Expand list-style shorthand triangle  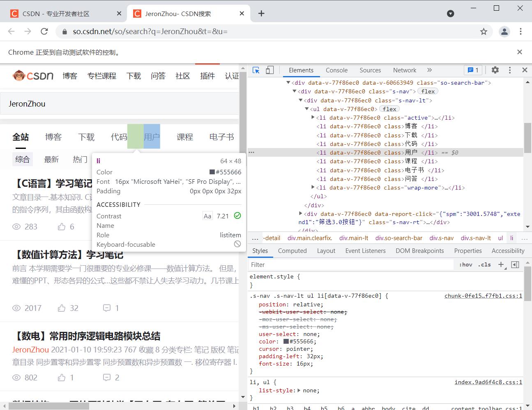point(299,391)
